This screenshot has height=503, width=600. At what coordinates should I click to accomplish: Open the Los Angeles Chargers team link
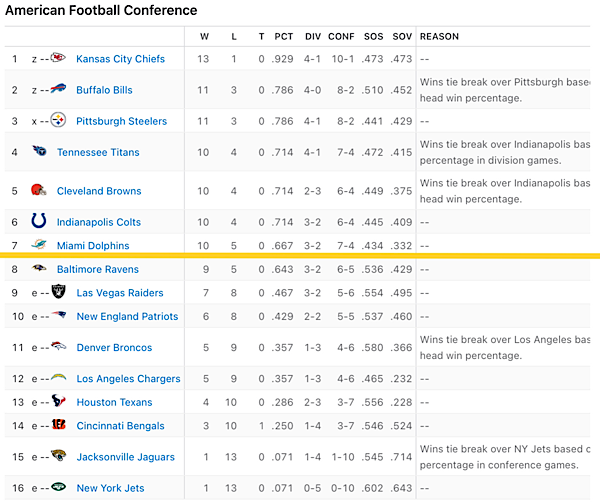coord(128,379)
